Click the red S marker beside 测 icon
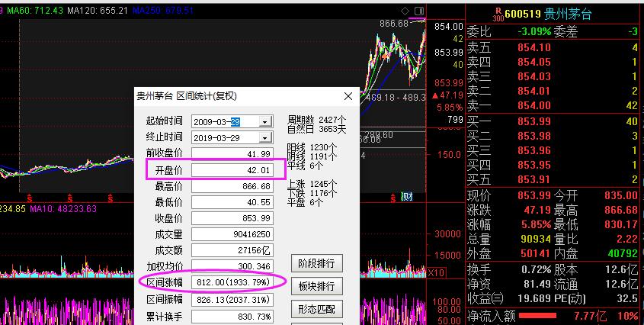The width and height of the screenshot is (644, 325). pyautogui.click(x=392, y=198)
